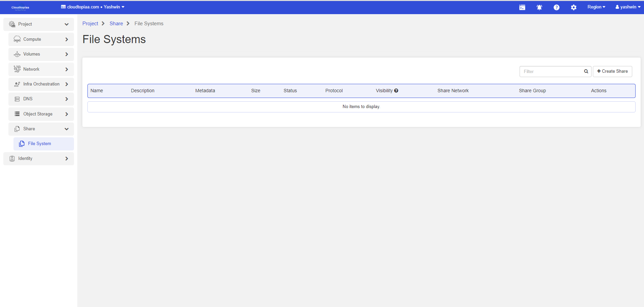
Task: Click the Cloudtopiaa logo
Action: coord(20,7)
